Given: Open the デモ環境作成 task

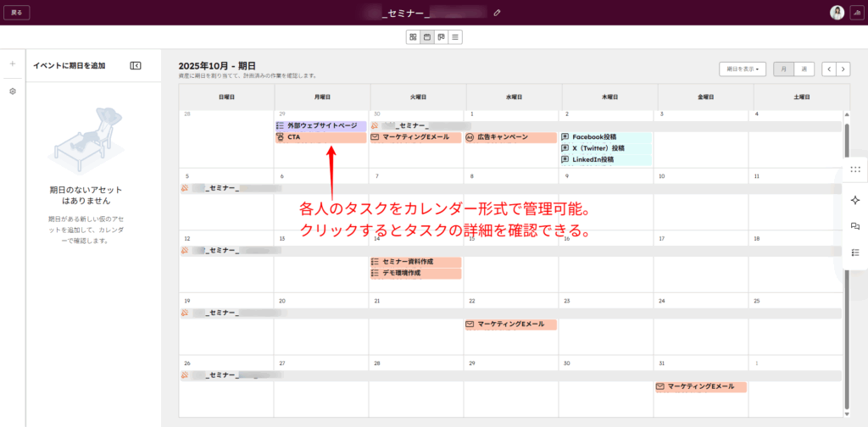Looking at the screenshot, I should (415, 274).
